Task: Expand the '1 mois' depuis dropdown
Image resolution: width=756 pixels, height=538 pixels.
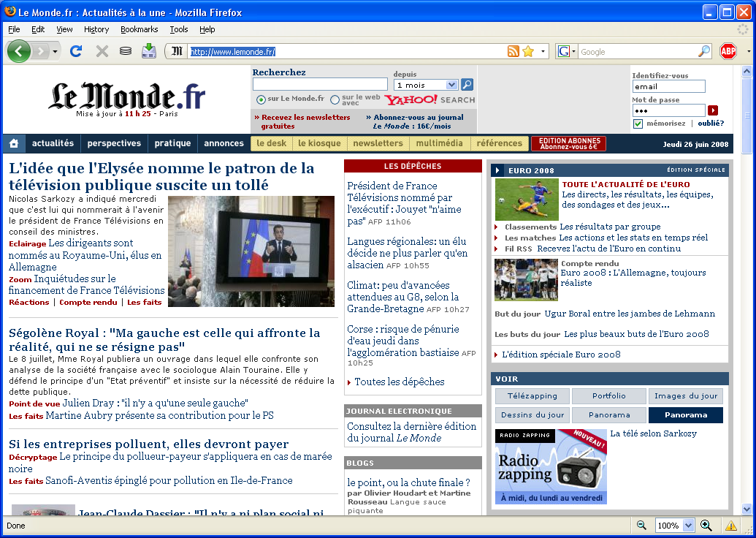Action: pyautogui.click(x=451, y=85)
